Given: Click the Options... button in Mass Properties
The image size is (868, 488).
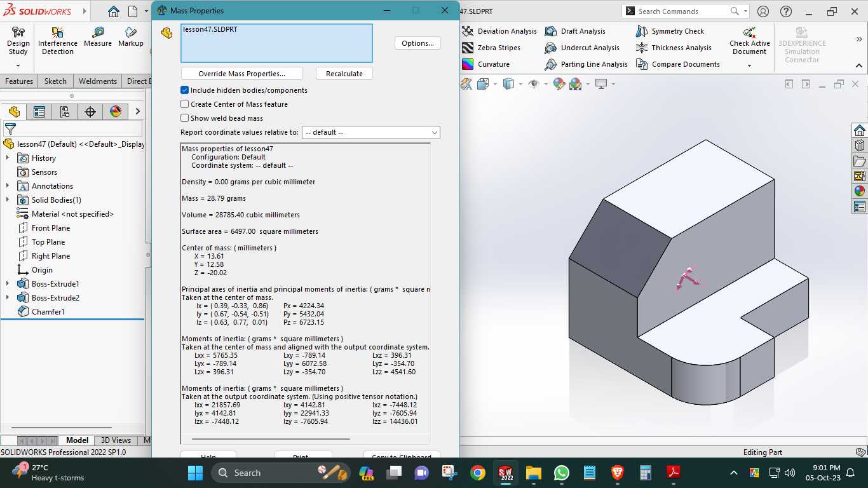Looking at the screenshot, I should [x=417, y=43].
